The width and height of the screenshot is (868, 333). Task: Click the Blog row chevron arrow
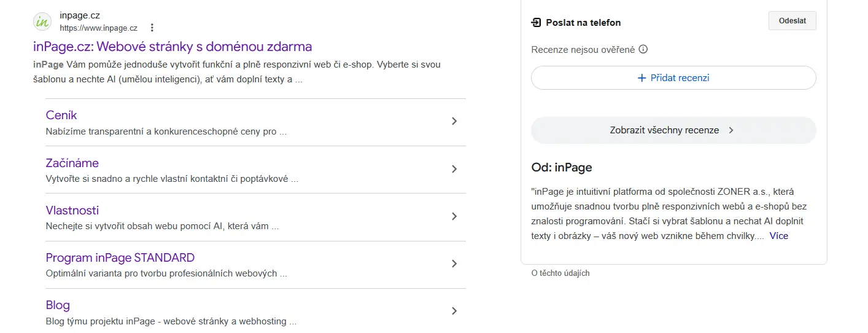coord(454,311)
